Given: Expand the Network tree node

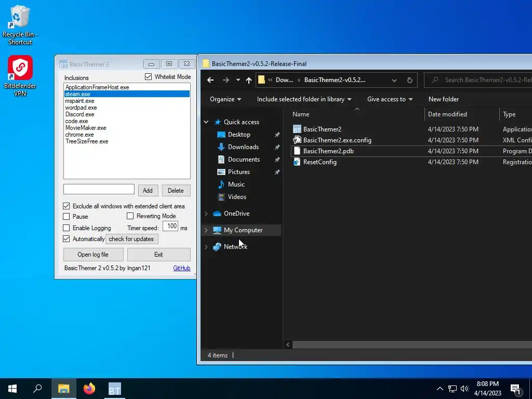Looking at the screenshot, I should [x=206, y=247].
